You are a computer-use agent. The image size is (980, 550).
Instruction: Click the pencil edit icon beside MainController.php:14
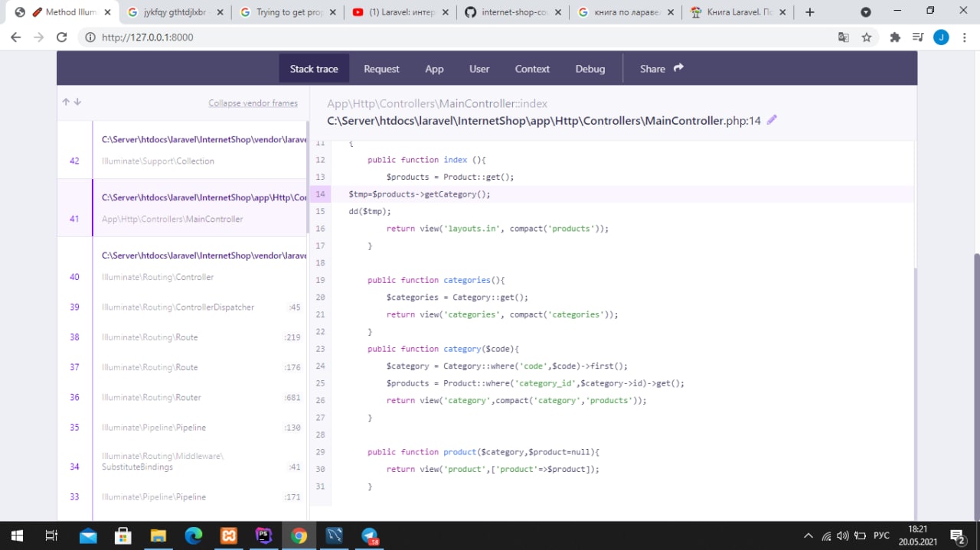click(x=772, y=120)
